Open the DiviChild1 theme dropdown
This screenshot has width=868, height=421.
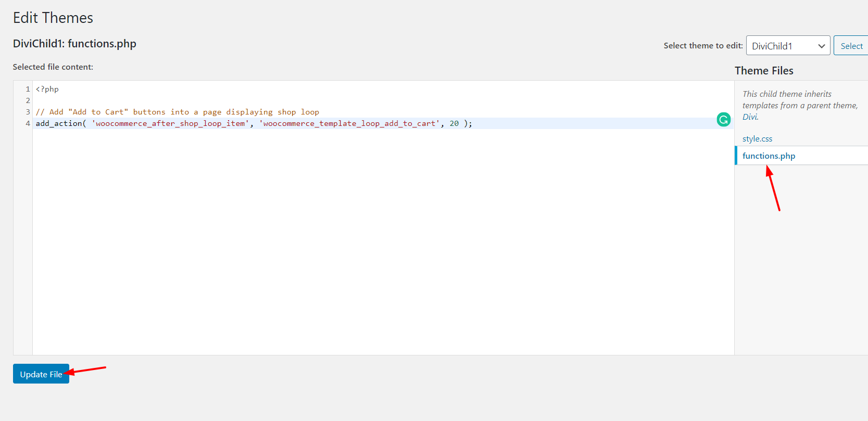[788, 46]
